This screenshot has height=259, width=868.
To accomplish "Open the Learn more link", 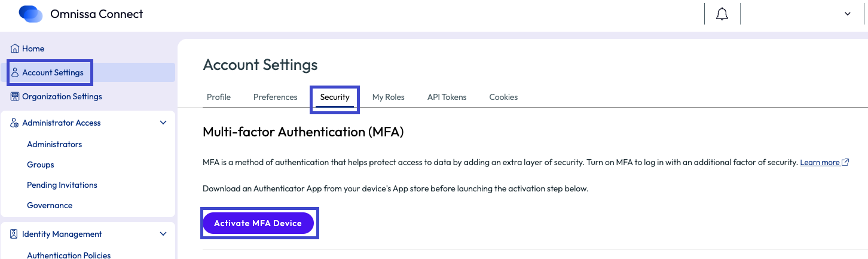I will pos(820,163).
